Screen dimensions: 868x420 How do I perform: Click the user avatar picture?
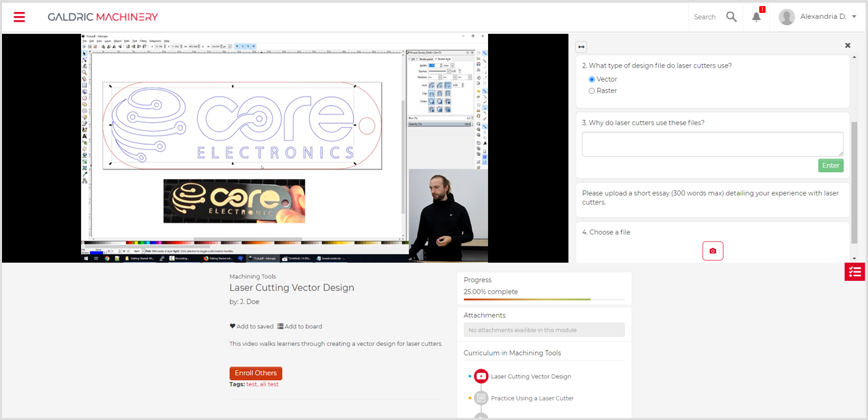pyautogui.click(x=786, y=17)
